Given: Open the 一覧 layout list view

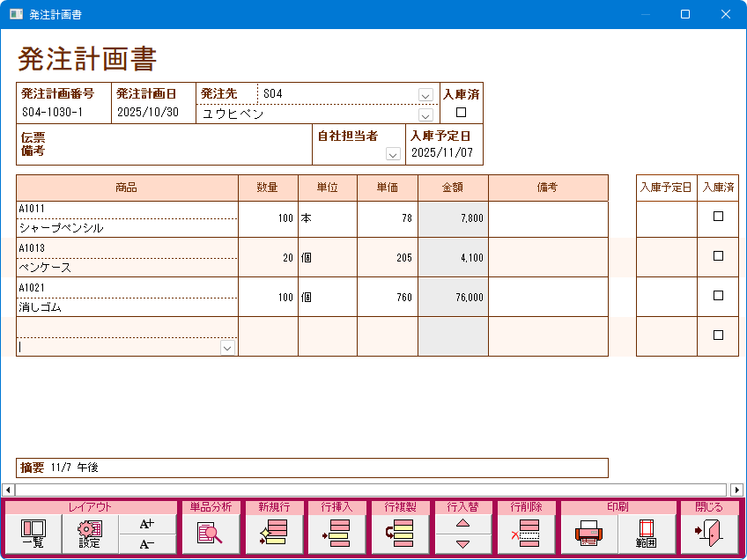Looking at the screenshot, I should pos(33,534).
